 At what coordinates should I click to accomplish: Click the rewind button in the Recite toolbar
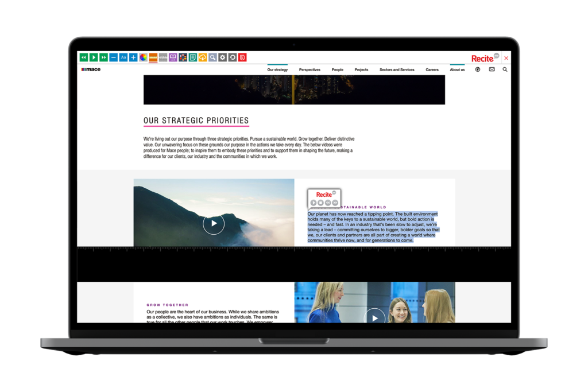tap(84, 57)
